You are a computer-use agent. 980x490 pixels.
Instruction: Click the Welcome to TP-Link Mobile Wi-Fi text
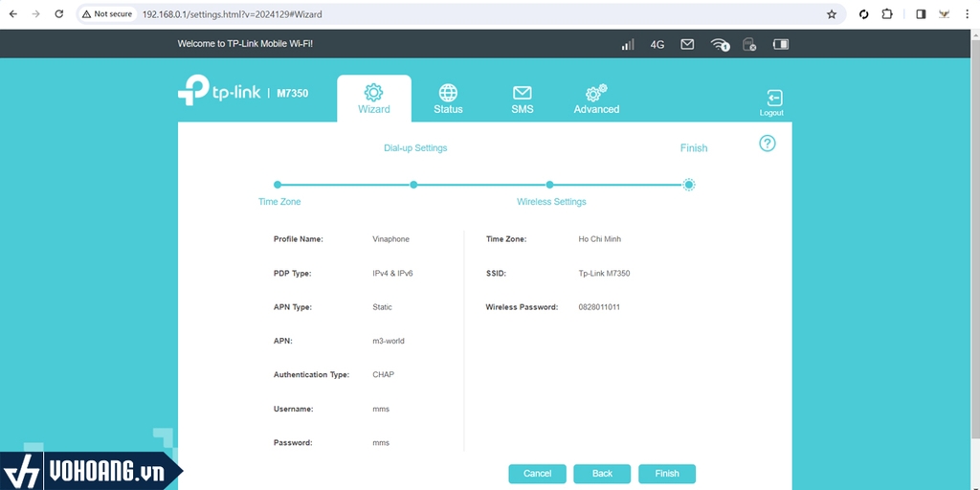[x=245, y=44]
